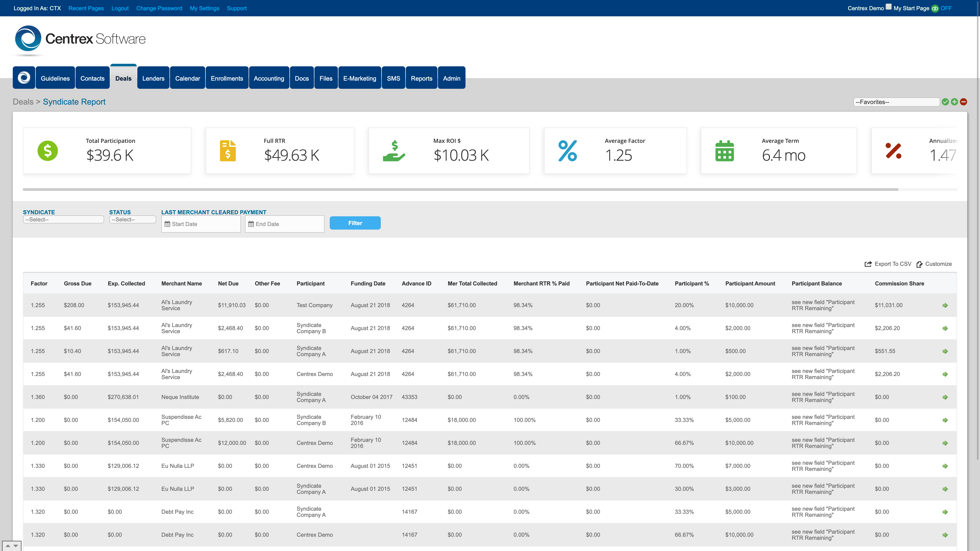Click the green arrow on Al's Laundry Service row

945,305
